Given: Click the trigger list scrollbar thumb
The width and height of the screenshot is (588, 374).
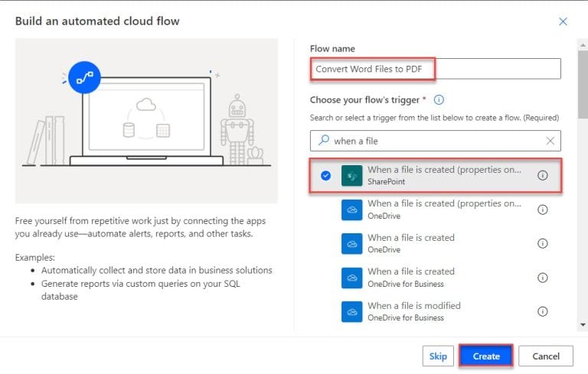Looking at the screenshot, I should [x=583, y=84].
